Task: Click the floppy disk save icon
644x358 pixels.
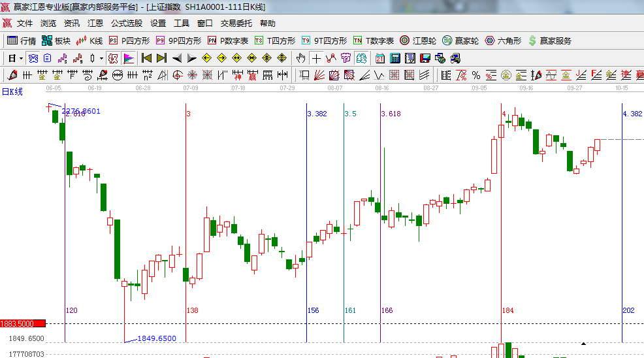Action: [x=425, y=58]
